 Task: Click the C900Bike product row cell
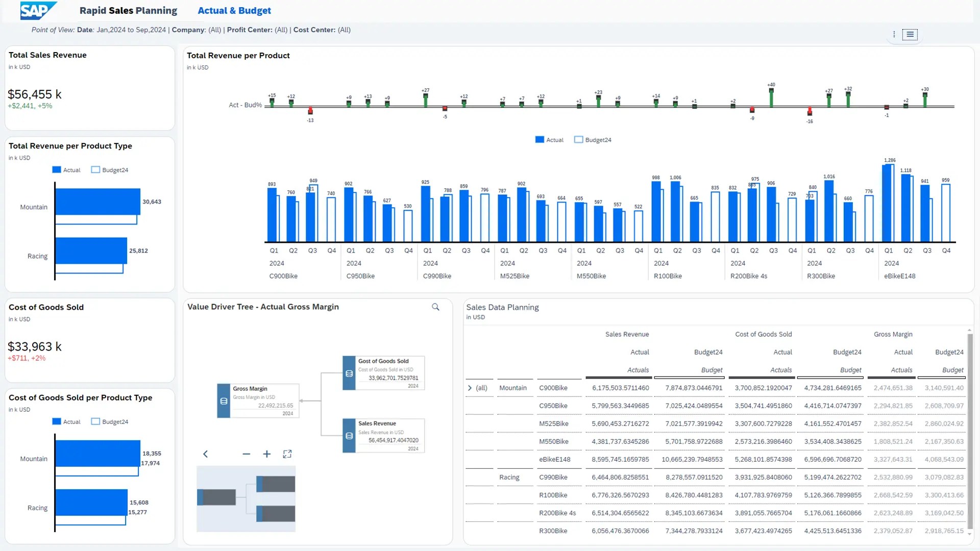tap(553, 388)
